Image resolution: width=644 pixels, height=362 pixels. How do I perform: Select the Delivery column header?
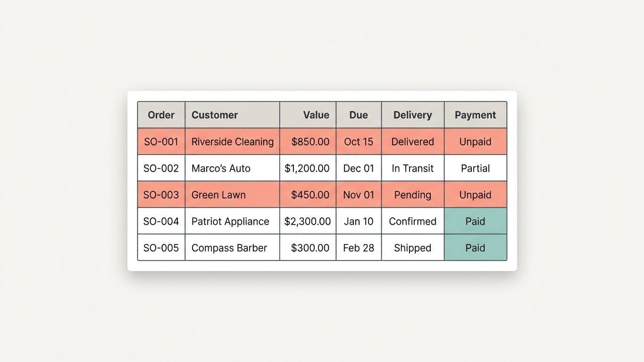413,115
